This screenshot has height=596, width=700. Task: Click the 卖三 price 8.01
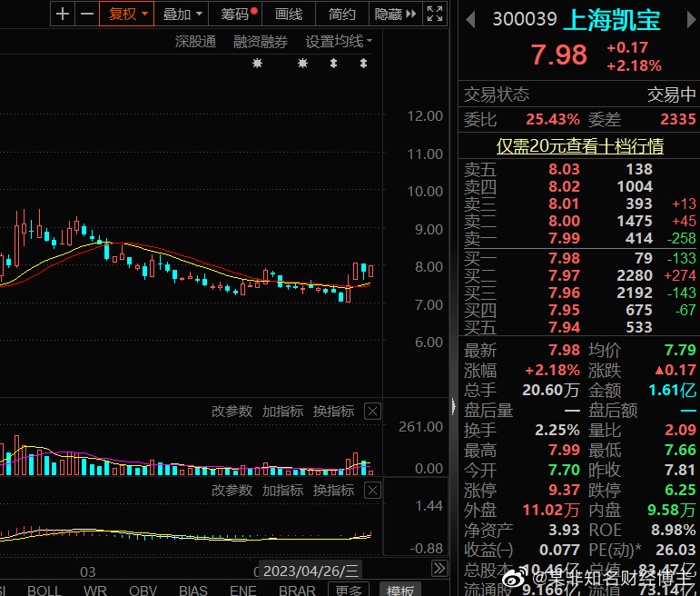click(565, 204)
